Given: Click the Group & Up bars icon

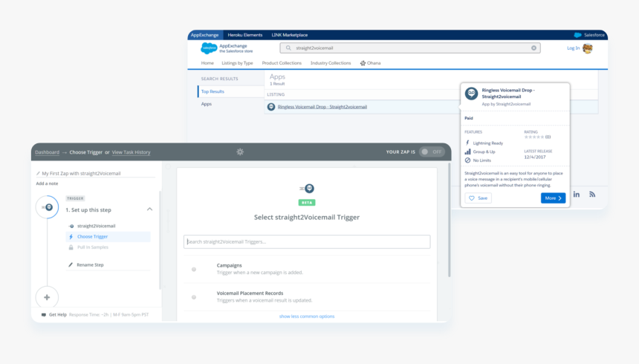Looking at the screenshot, I should (467, 152).
